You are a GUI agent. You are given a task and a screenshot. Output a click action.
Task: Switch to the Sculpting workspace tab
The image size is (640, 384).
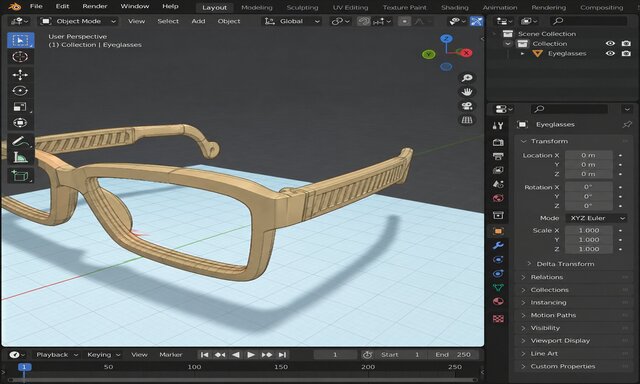click(302, 7)
